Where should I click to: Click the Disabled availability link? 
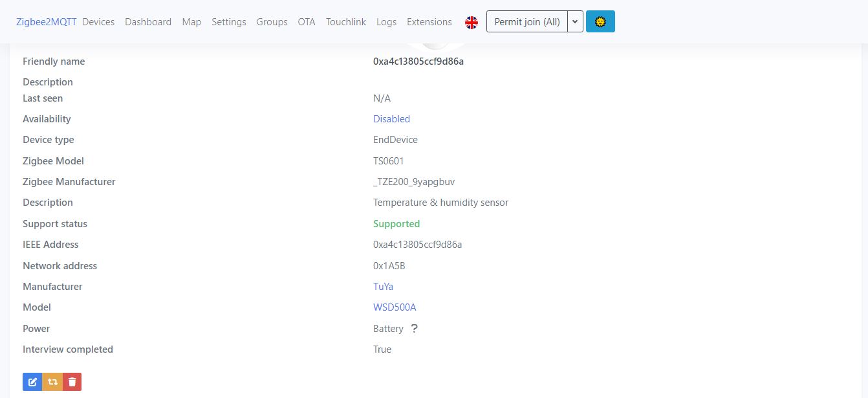[x=391, y=118]
